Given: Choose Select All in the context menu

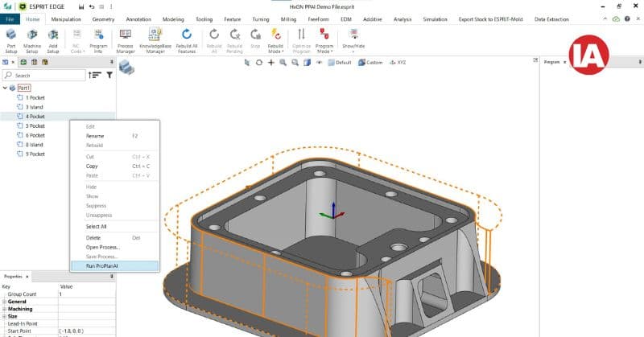Looking at the screenshot, I should pos(114,227).
